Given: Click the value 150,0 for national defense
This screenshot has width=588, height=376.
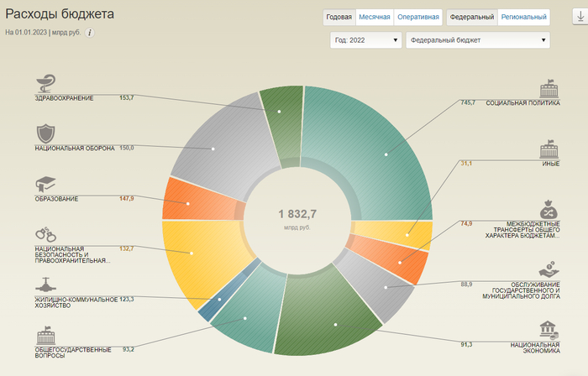Looking at the screenshot, I should pos(127,149).
